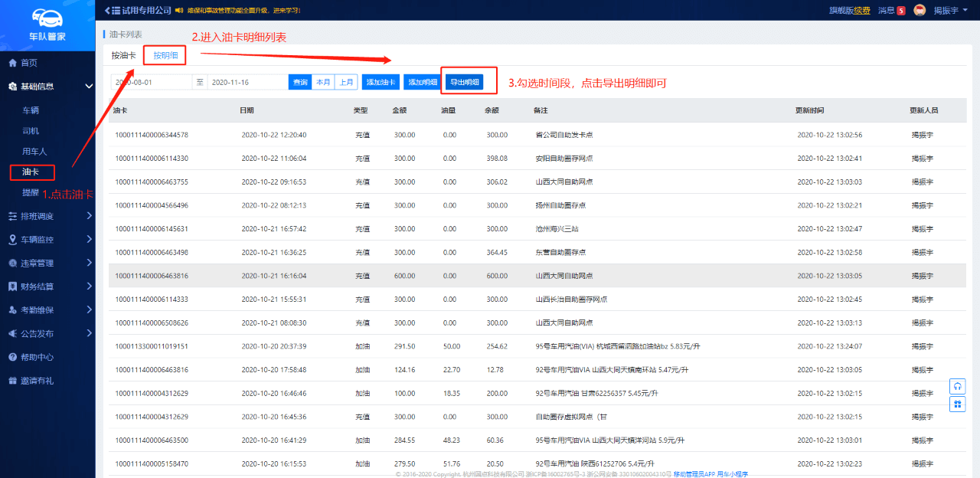
Task: Click the red message count badge
Action: click(x=901, y=10)
